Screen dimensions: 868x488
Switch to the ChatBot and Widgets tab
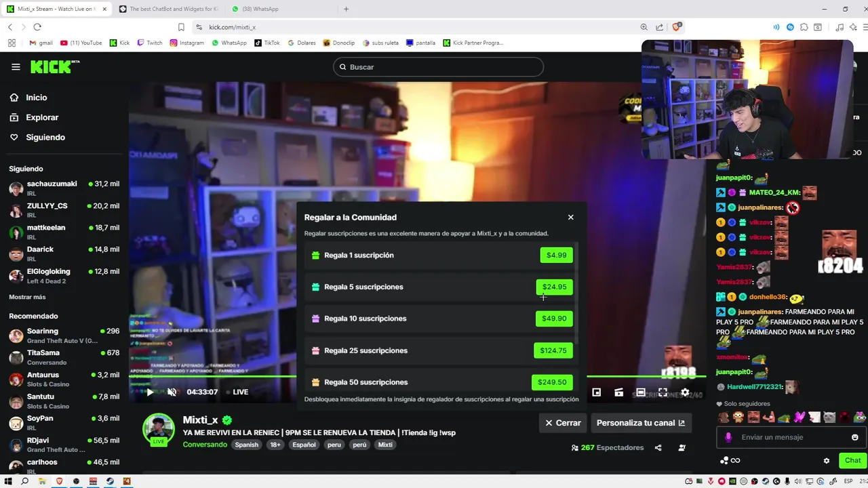170,9
